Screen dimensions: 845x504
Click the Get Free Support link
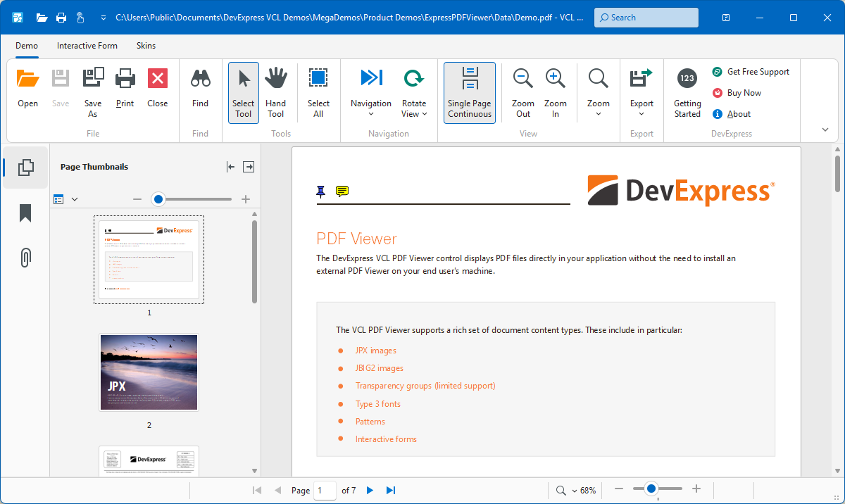tap(751, 72)
